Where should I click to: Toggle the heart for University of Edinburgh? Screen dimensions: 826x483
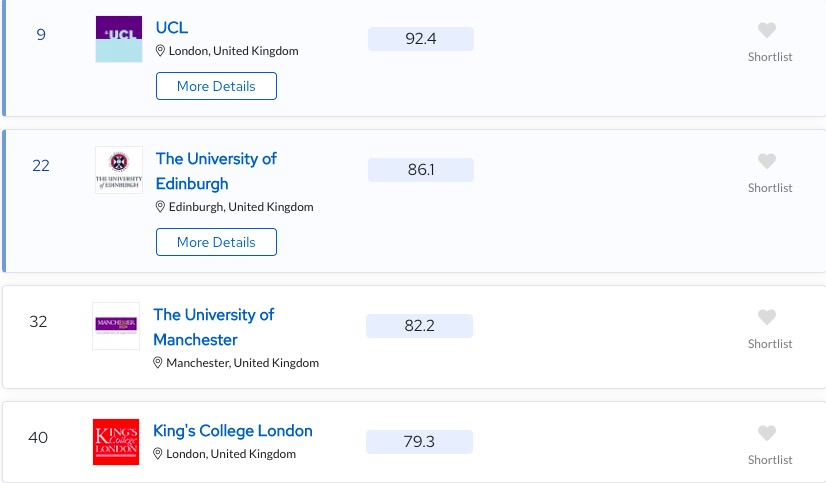pyautogui.click(x=767, y=162)
